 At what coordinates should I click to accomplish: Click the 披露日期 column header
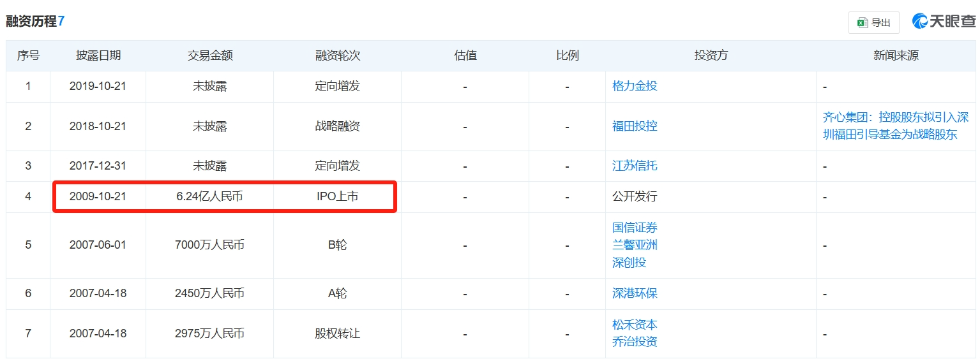(x=98, y=55)
